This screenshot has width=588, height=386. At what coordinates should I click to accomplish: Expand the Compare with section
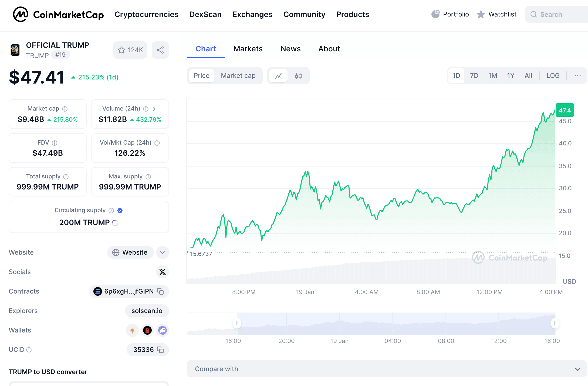(x=577, y=369)
